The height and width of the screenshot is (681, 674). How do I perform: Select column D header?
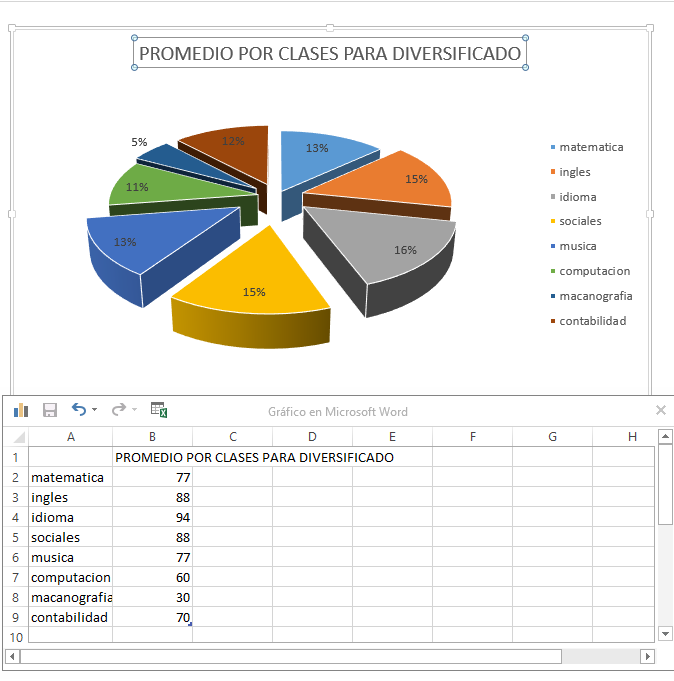tap(312, 436)
